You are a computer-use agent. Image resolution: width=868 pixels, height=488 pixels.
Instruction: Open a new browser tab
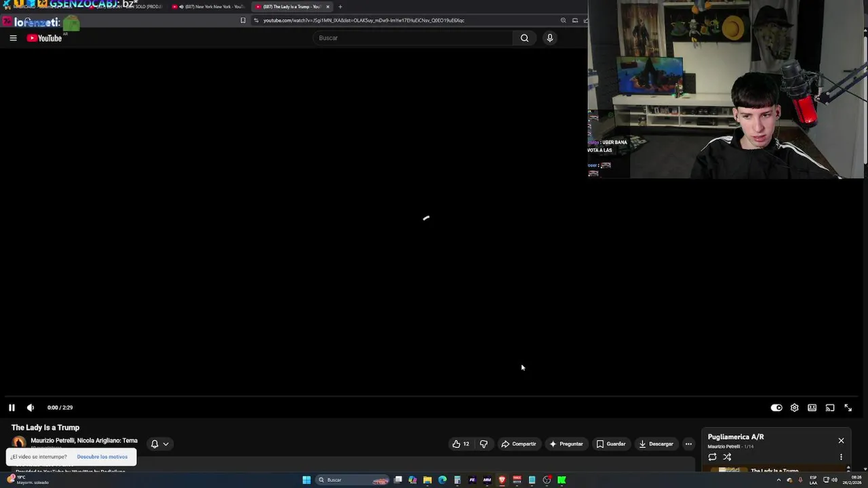[x=340, y=7]
